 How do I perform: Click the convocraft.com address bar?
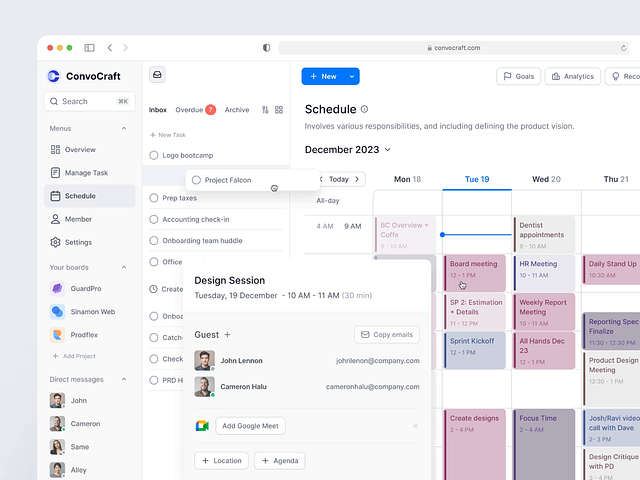454,48
